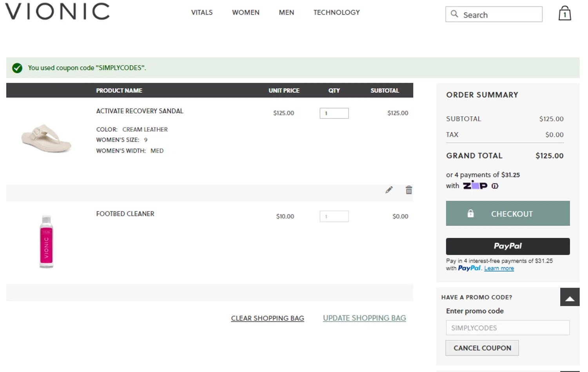588x372 pixels.
Task: Pay using the PayPal button
Action: [508, 246]
